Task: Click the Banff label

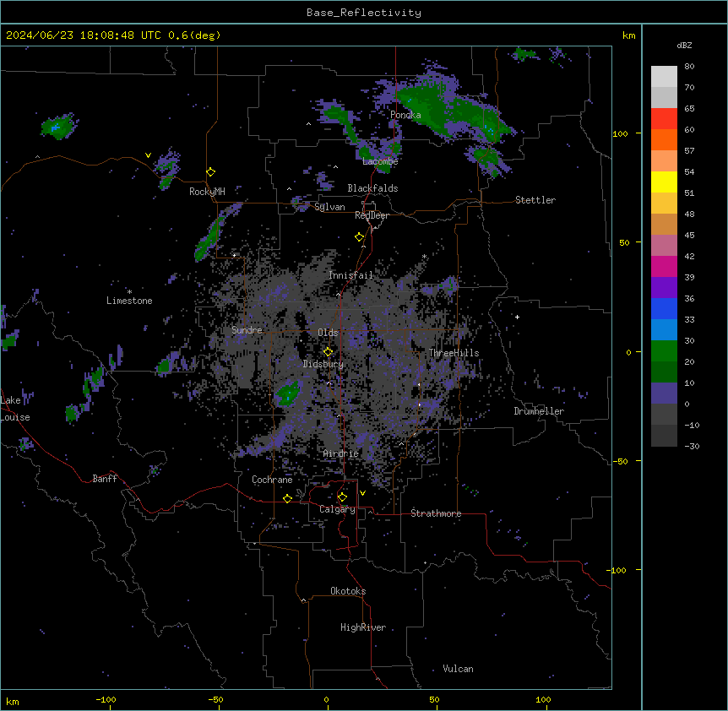Action: click(105, 479)
